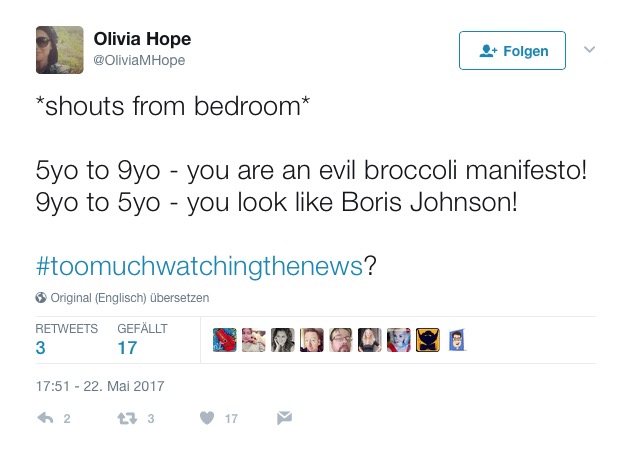The image size is (632, 457).
Task: Open the #toomuchwatchingthenews hashtag
Action: [198, 266]
